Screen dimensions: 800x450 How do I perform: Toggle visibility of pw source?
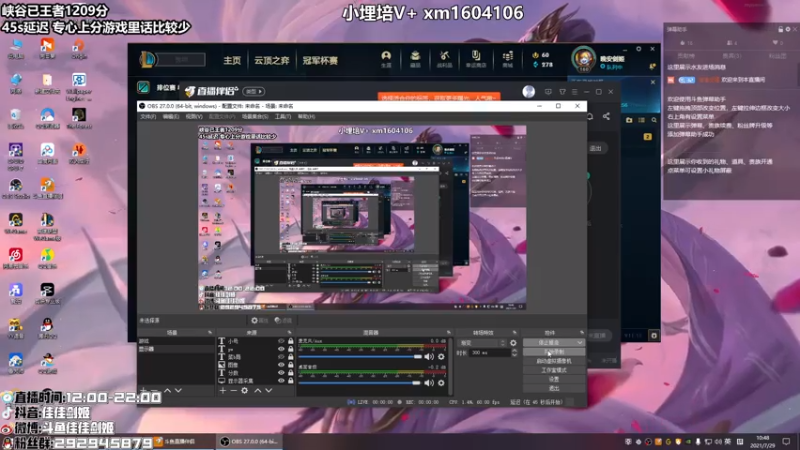[x=281, y=349]
